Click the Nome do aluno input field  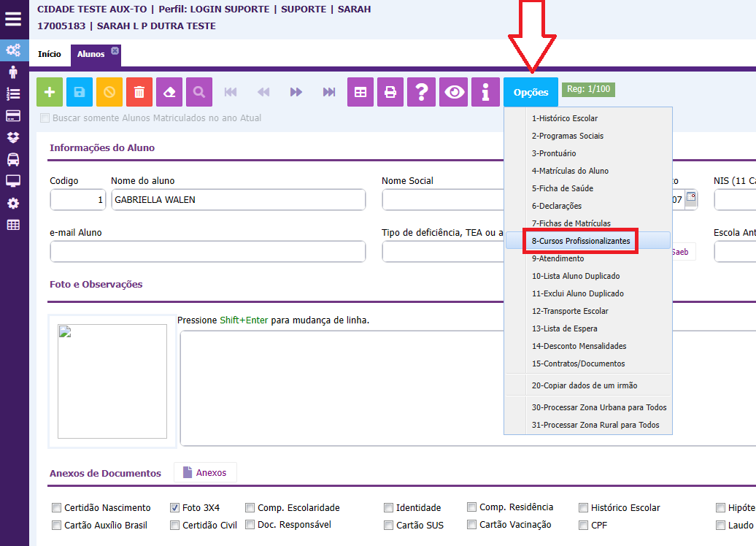[x=238, y=200]
